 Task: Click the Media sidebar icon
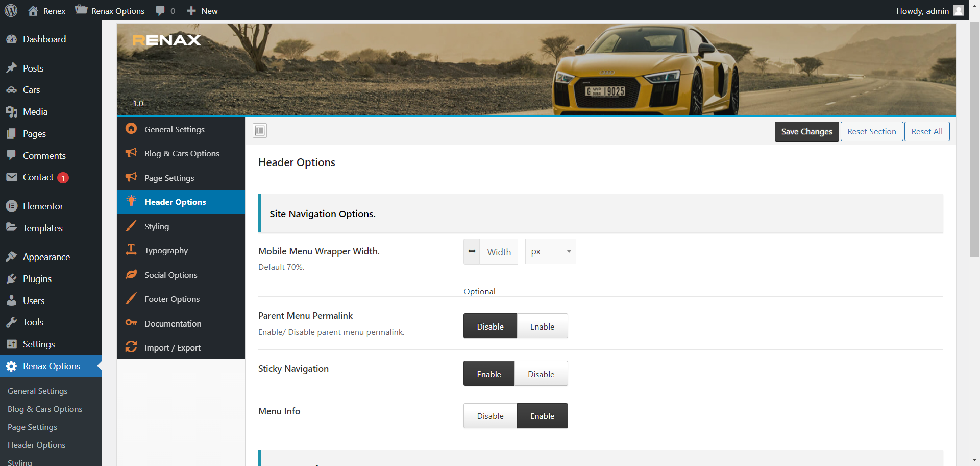coord(11,111)
